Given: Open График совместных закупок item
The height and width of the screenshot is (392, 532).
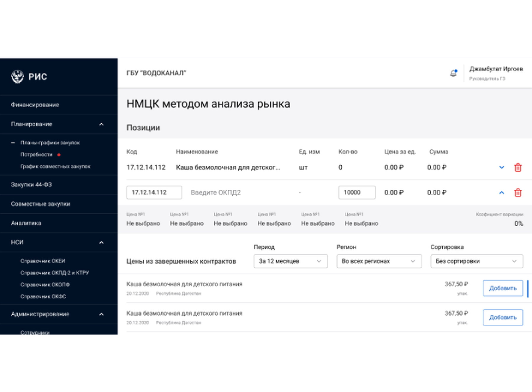Looking at the screenshot, I should pos(55,166).
